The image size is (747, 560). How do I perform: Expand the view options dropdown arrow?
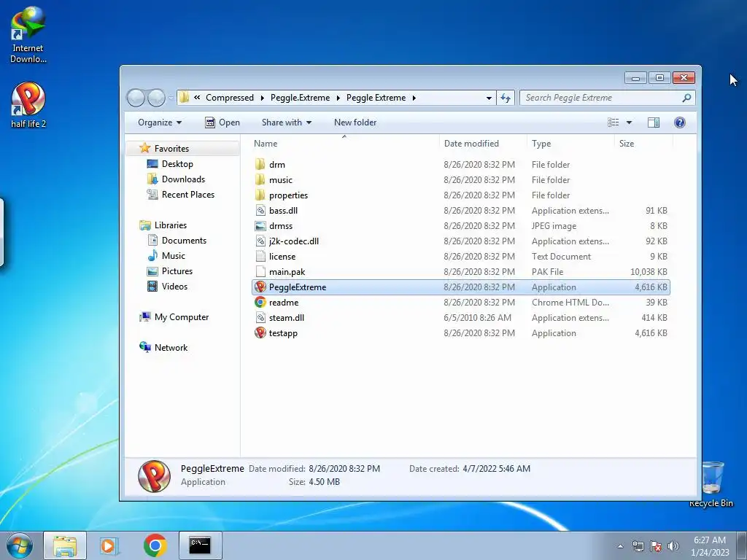[x=629, y=122]
